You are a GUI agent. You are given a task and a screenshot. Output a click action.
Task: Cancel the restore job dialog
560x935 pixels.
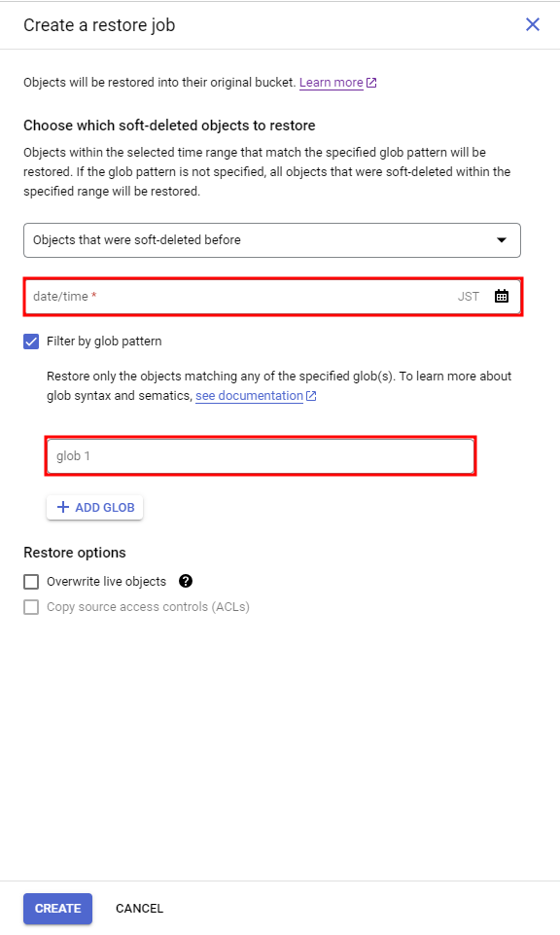click(139, 909)
